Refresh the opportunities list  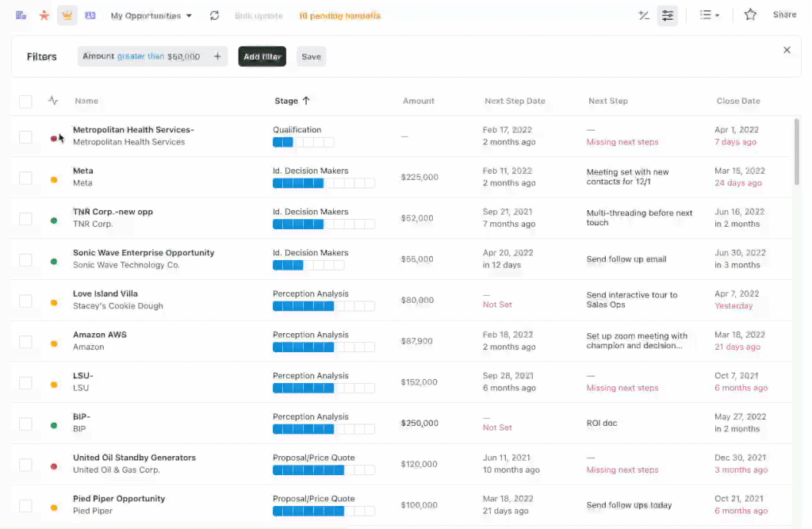pyautogui.click(x=214, y=16)
